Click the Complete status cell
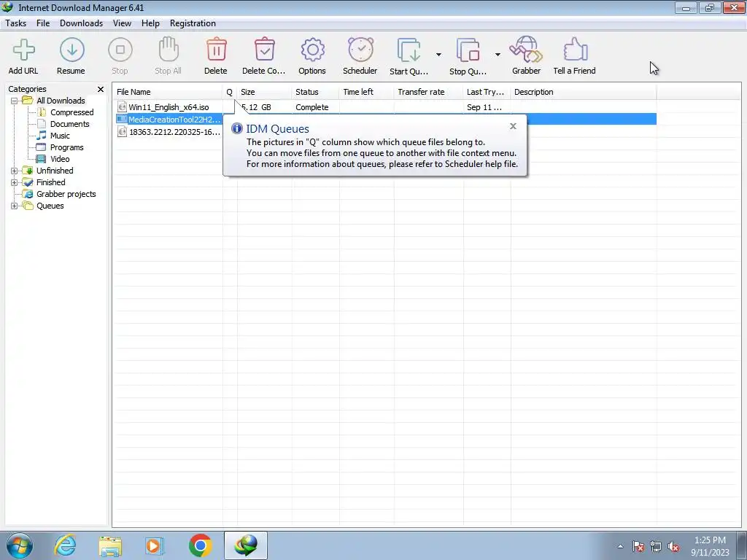747x560 pixels. (312, 107)
